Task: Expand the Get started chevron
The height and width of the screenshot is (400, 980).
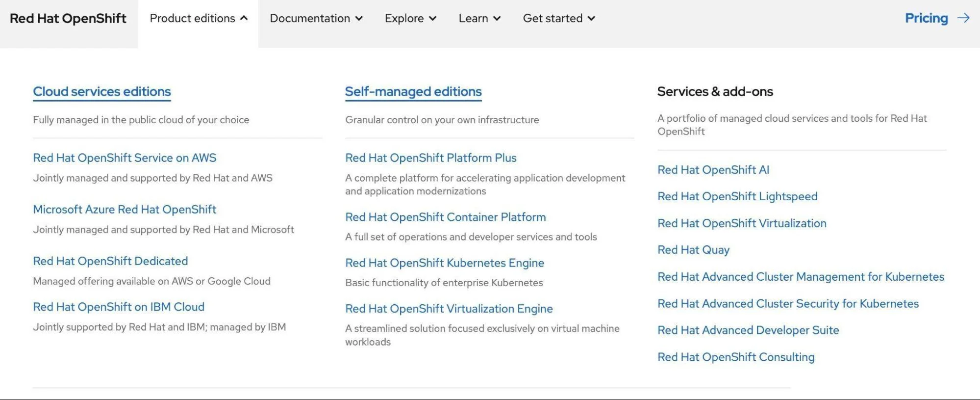Action: click(x=591, y=19)
